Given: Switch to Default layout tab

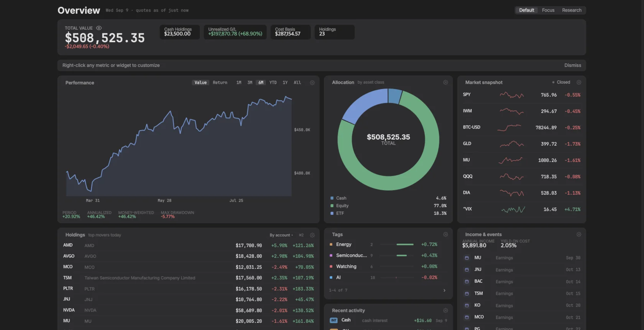Looking at the screenshot, I should [x=526, y=10].
